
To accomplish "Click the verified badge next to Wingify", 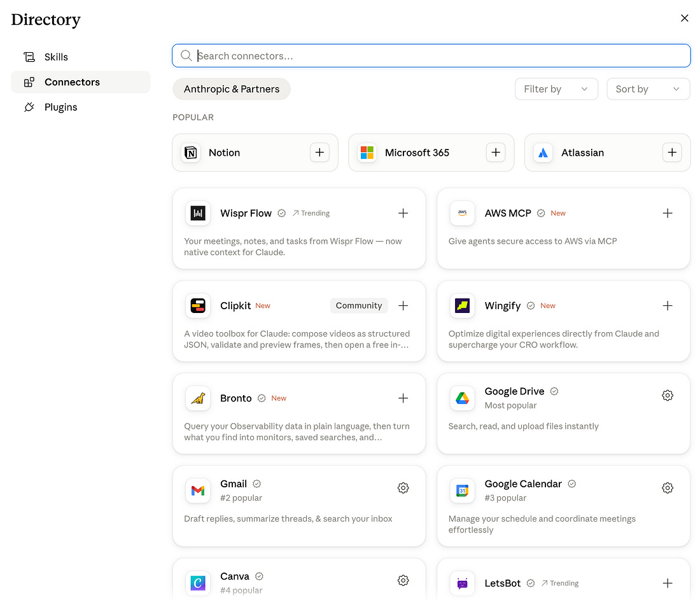I will tap(530, 306).
